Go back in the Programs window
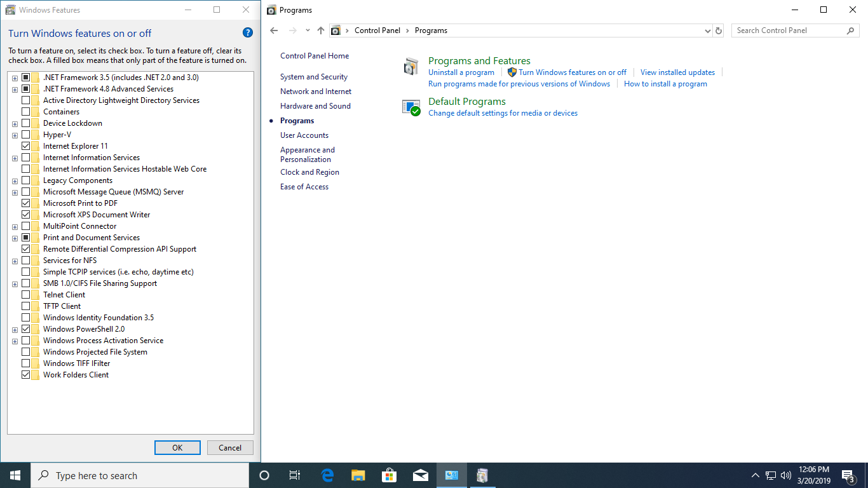 (274, 30)
